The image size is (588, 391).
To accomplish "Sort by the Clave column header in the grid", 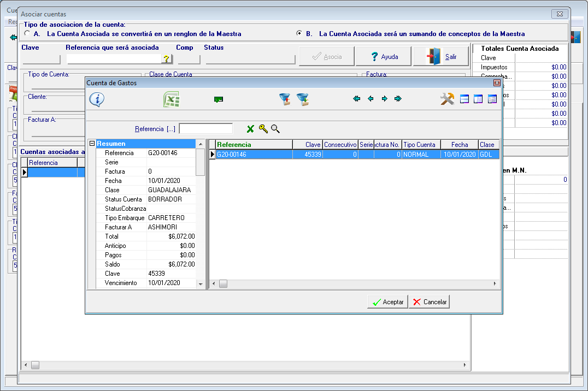I will coord(308,145).
